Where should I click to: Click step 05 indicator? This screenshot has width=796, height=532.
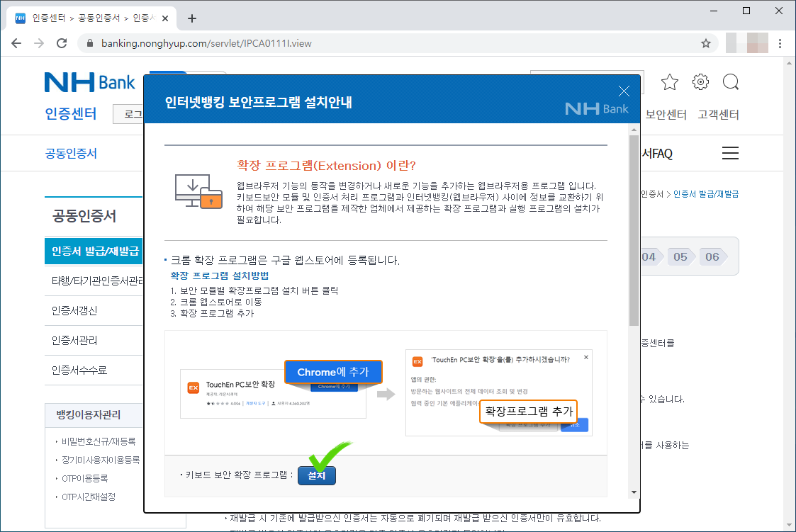680,256
